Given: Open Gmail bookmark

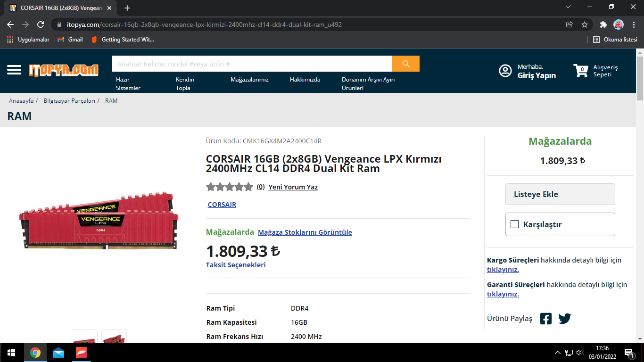Looking at the screenshot, I should (x=70, y=40).
